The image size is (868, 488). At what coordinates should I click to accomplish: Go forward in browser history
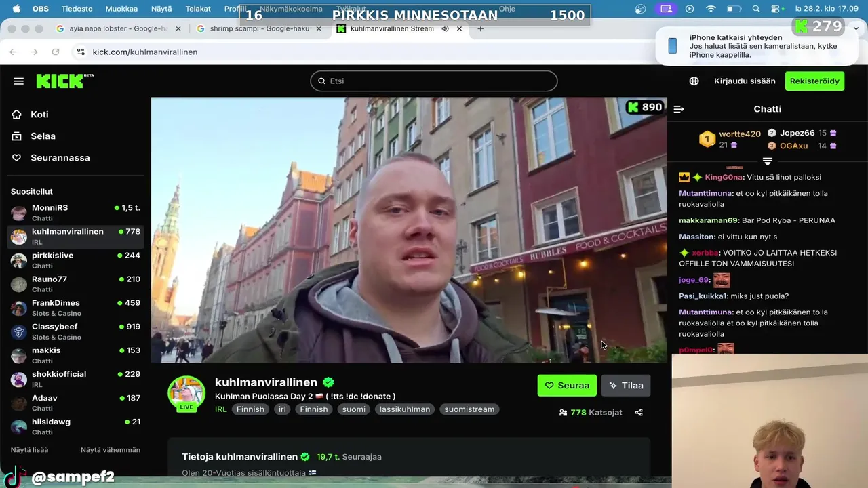[34, 52]
